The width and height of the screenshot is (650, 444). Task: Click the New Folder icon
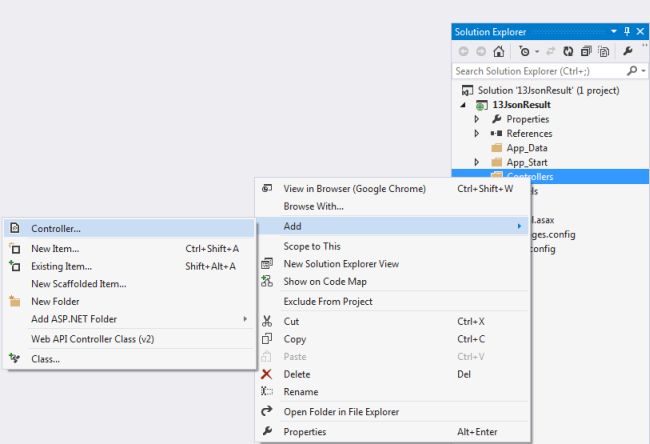pos(15,301)
